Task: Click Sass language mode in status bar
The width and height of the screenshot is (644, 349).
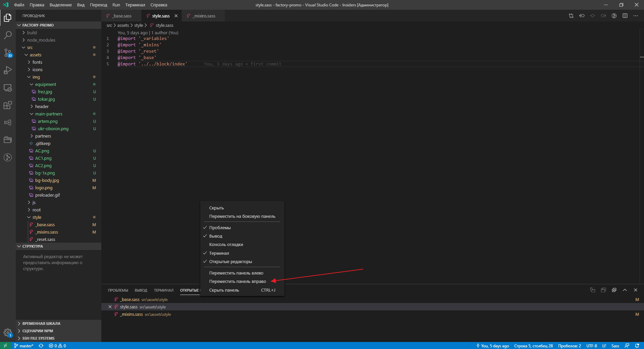Action: pyautogui.click(x=615, y=346)
